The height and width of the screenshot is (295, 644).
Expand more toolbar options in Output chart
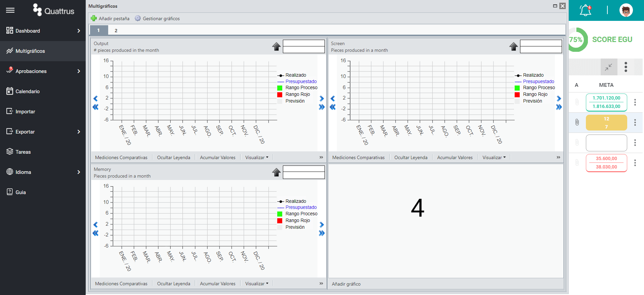(x=321, y=157)
